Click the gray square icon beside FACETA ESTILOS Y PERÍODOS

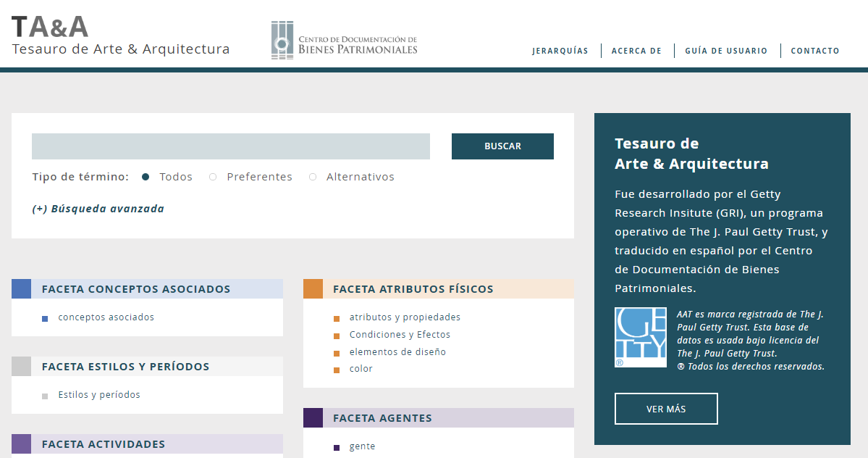[20, 366]
